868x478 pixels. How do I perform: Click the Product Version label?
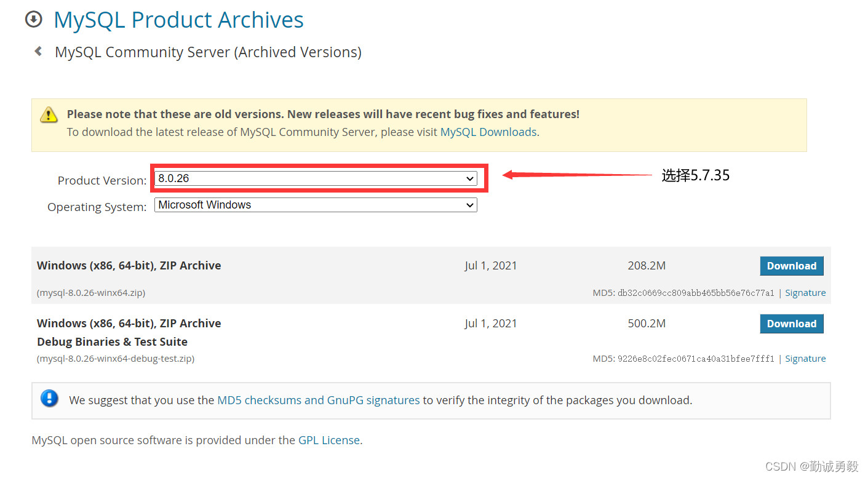(102, 180)
